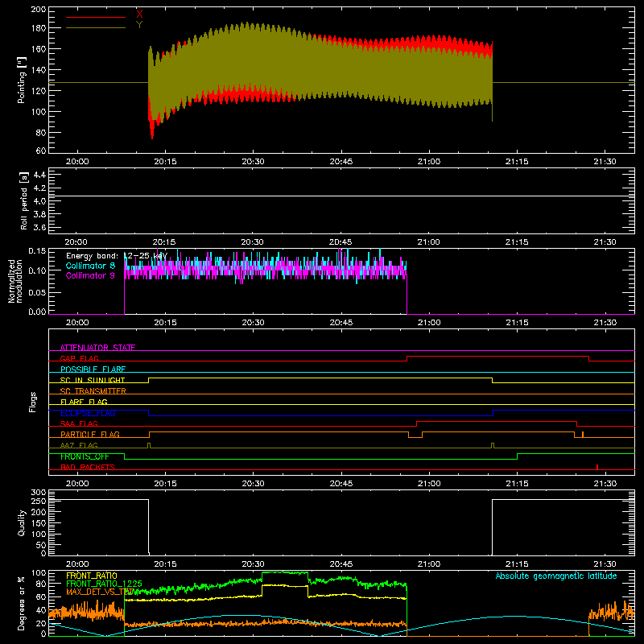Click the 4.0 tick in Roll period plot

(39, 201)
